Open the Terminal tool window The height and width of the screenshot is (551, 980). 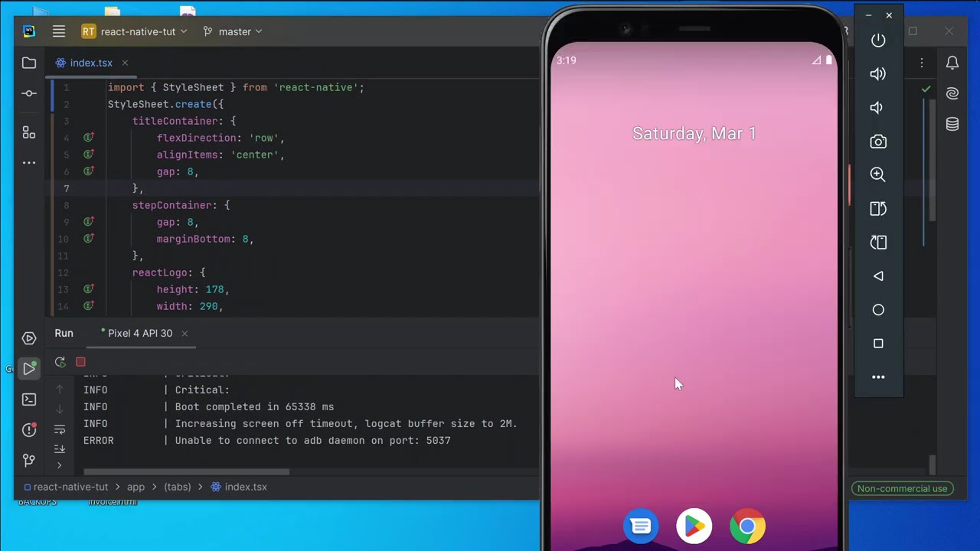click(29, 399)
